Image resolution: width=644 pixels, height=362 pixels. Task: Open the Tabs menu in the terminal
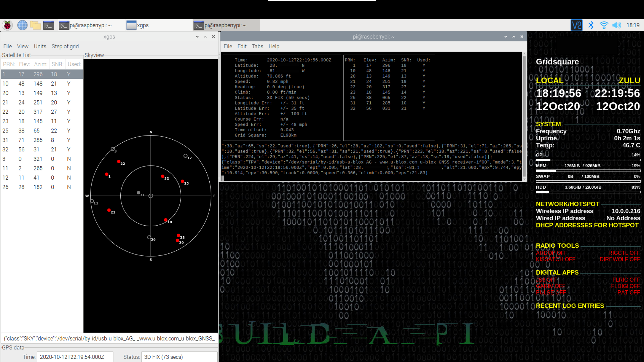(257, 46)
